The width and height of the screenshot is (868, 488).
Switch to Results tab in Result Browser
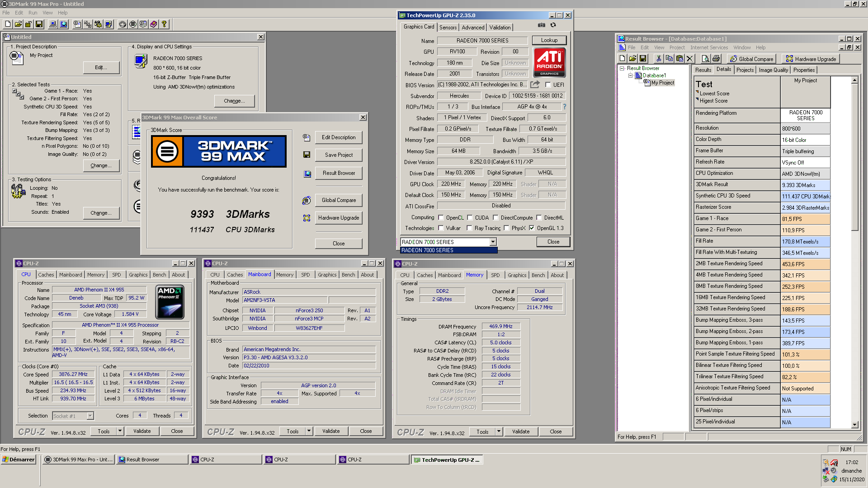point(703,70)
